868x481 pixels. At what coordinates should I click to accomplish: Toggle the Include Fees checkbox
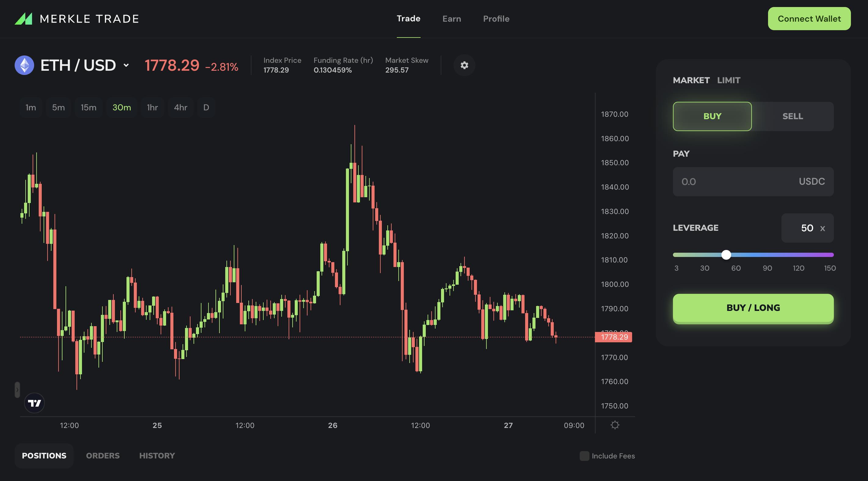point(584,456)
